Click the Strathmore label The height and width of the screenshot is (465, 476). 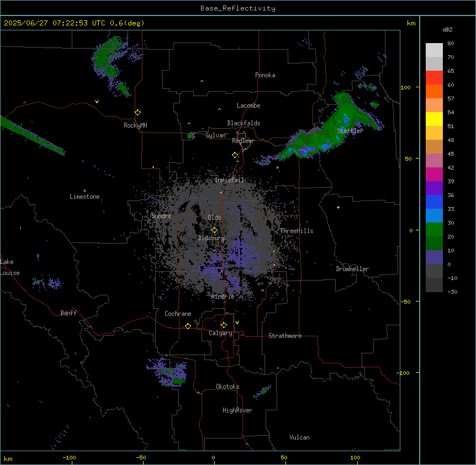click(x=285, y=336)
